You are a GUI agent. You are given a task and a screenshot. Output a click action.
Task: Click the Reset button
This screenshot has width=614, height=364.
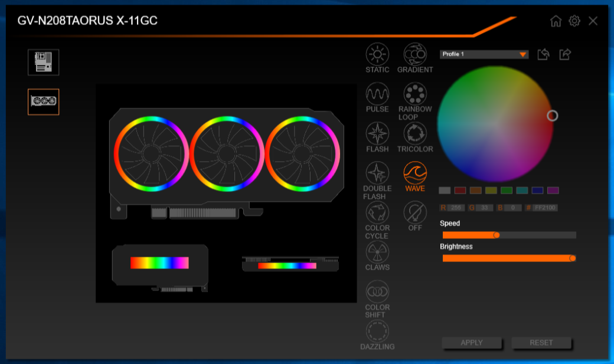(x=541, y=343)
